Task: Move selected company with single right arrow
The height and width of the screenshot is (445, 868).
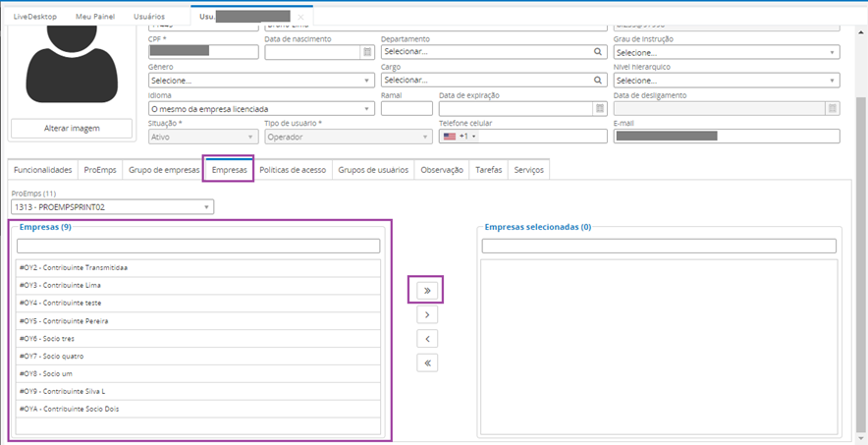Action: pyautogui.click(x=427, y=314)
